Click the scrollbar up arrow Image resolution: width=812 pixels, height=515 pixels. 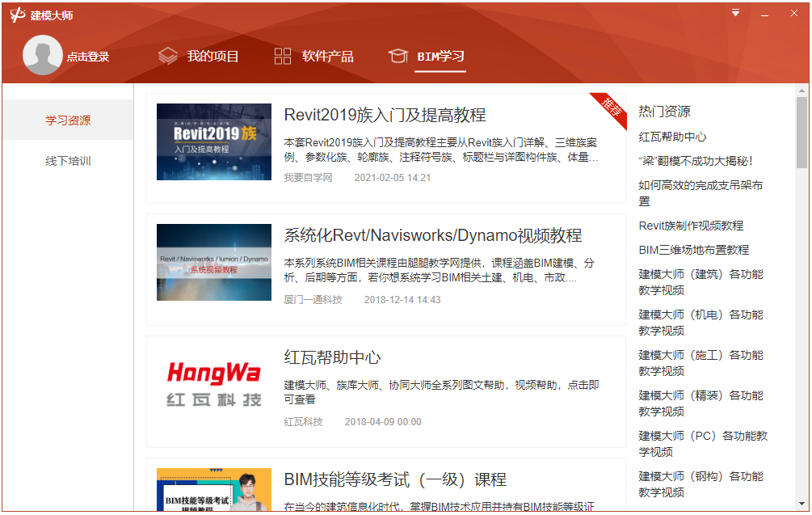click(801, 91)
